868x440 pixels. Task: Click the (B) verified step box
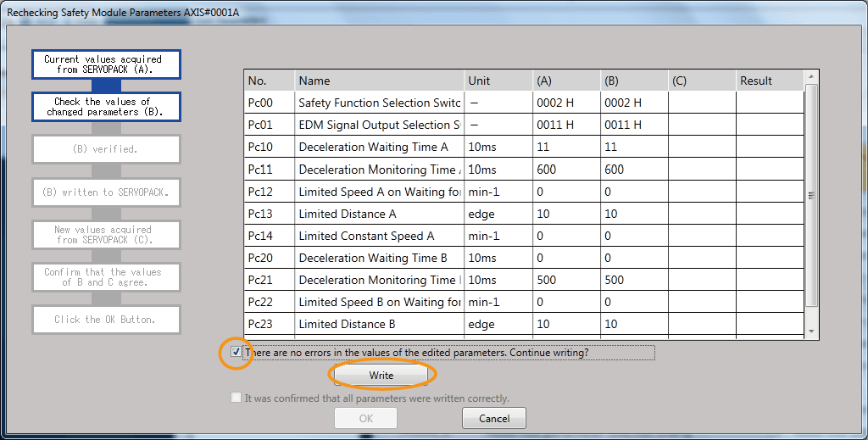(106, 149)
